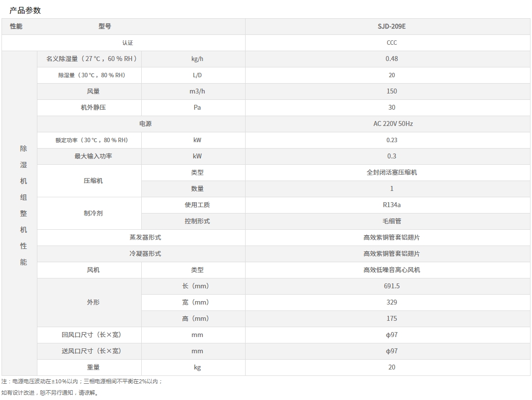The height and width of the screenshot is (400, 532).
Task: Click the vertical 除湿机组整机性能 category cell
Action: point(23,205)
